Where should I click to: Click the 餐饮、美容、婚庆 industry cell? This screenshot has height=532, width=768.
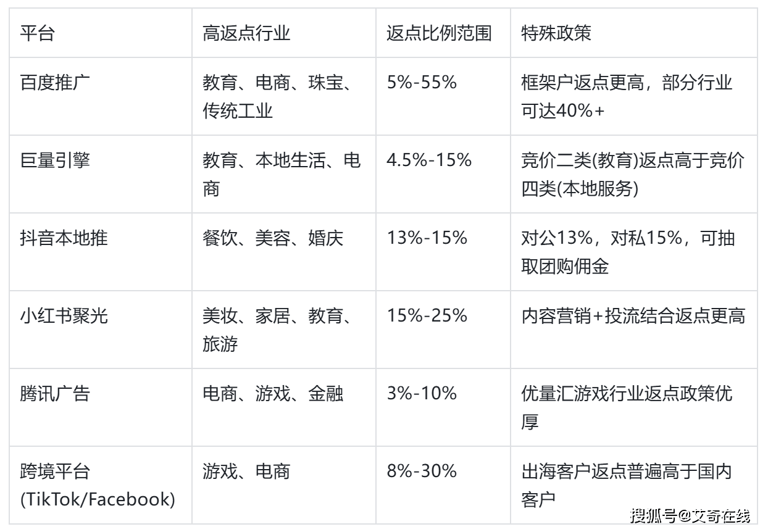pos(272,238)
